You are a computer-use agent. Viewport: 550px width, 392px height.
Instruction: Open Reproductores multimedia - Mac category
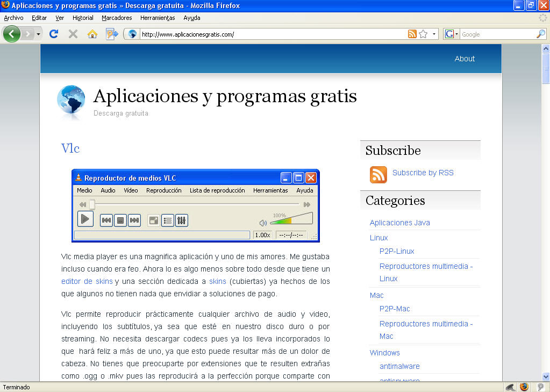point(426,330)
